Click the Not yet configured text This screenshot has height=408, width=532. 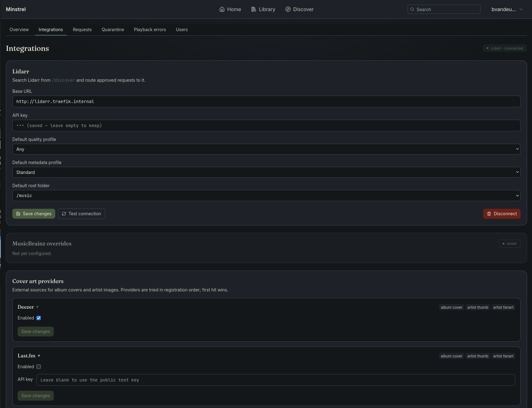click(x=32, y=253)
